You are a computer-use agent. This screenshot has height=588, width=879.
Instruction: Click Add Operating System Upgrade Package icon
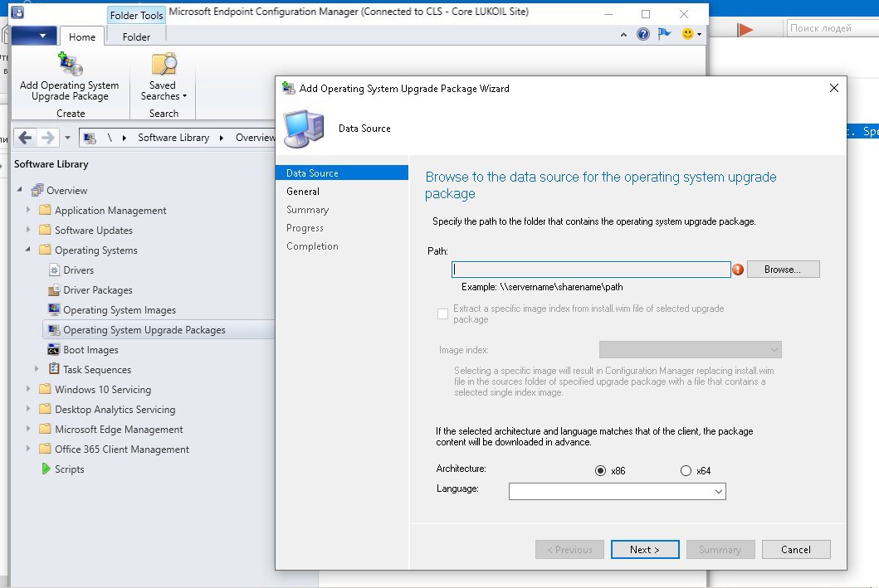70,64
